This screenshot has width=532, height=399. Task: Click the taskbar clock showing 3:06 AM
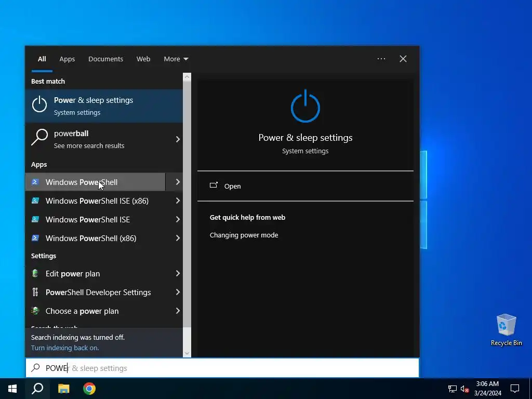[x=487, y=389]
